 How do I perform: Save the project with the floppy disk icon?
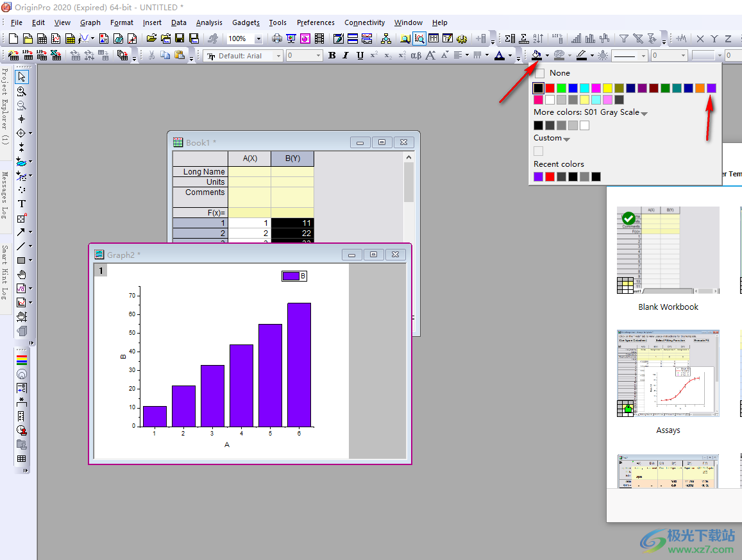[180, 39]
